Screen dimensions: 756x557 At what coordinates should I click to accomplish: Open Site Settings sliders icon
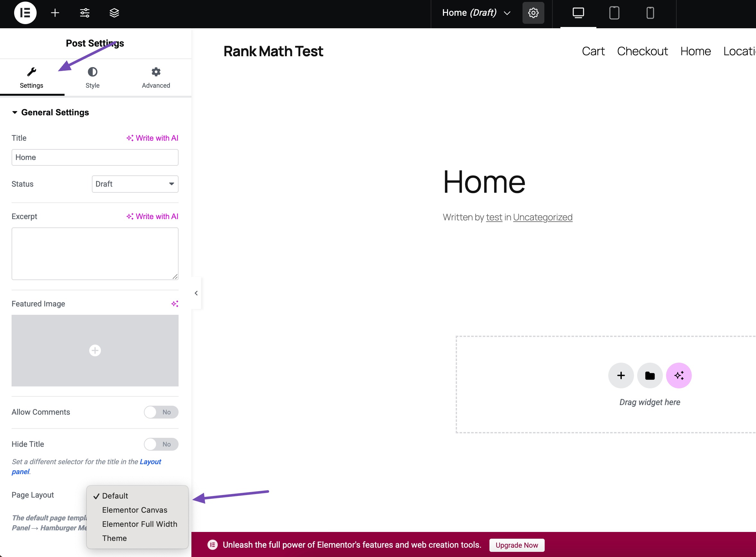click(x=84, y=13)
